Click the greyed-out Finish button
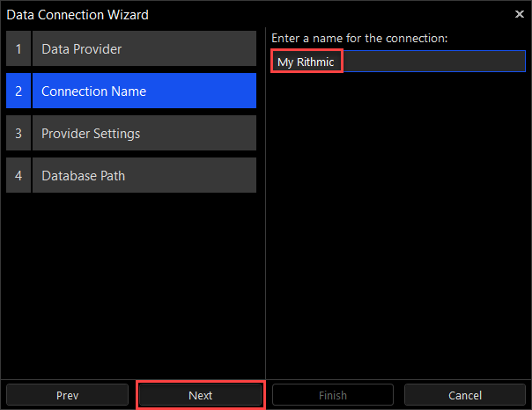 (x=334, y=396)
